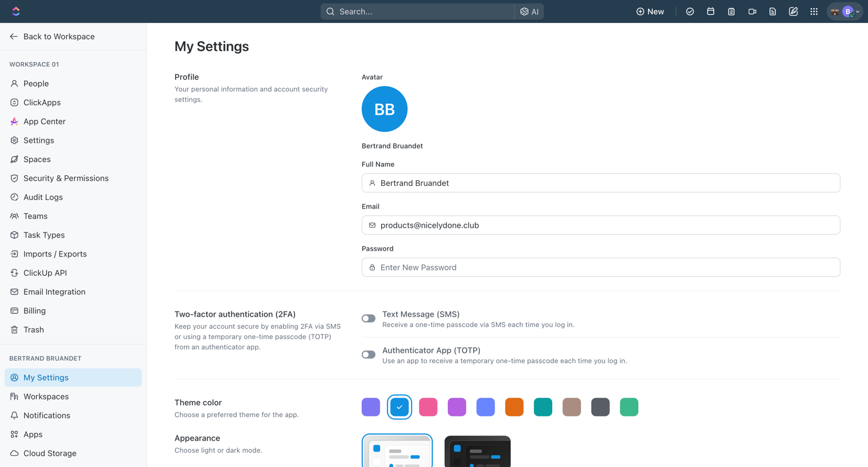Viewport: 868px width, 467px height.
Task: Click the Trash bin icon
Action: pos(14,329)
